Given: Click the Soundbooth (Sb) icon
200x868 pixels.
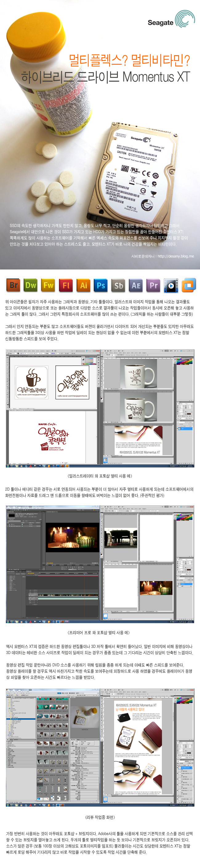Looking at the screenshot, I should click(118, 286).
